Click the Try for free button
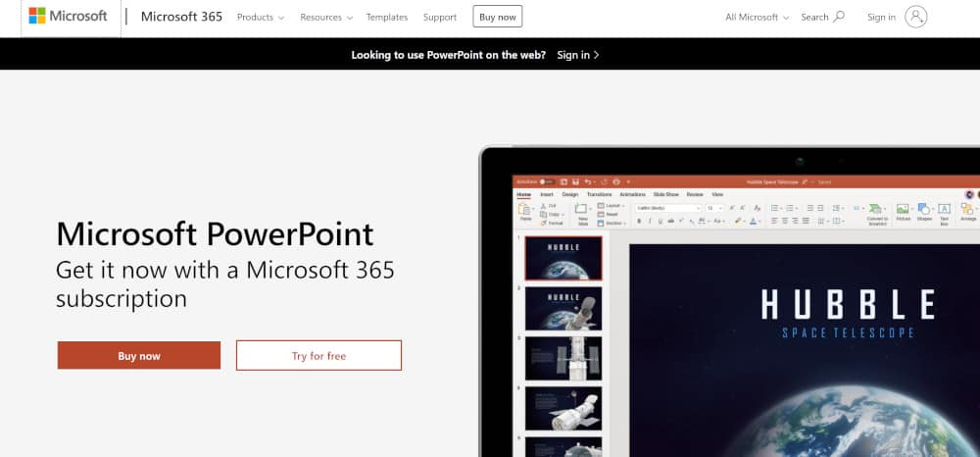This screenshot has height=457, width=980. pos(318,356)
